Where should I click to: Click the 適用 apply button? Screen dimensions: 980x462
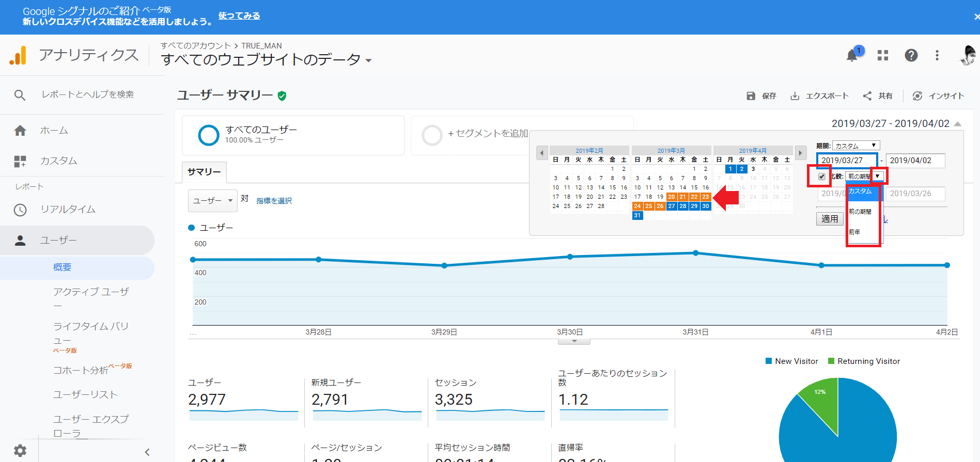pos(830,219)
